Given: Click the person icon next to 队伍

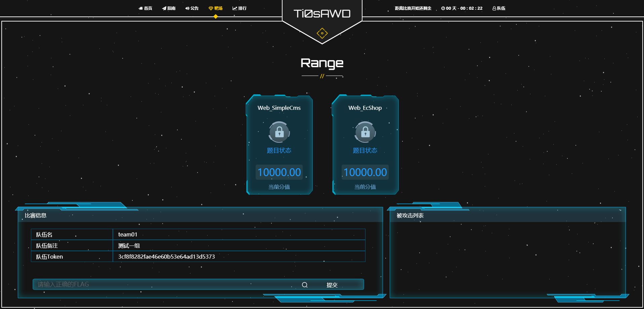Looking at the screenshot, I should (493, 8).
